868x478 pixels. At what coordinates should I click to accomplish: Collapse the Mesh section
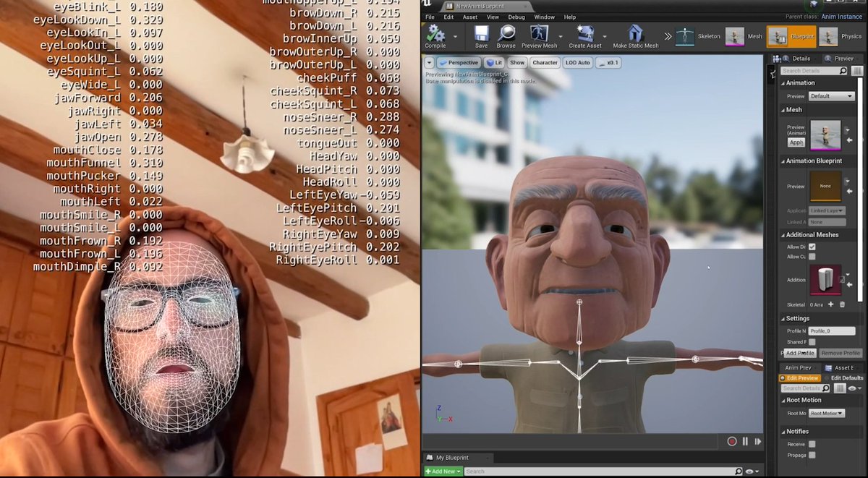point(782,110)
